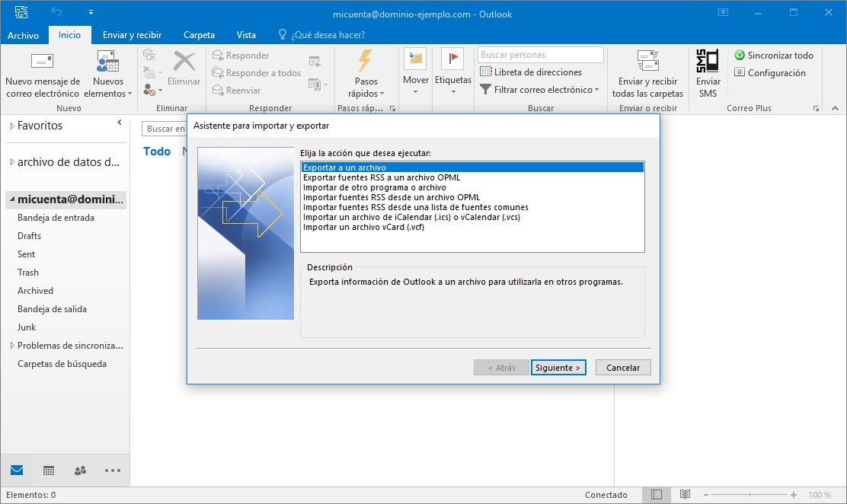Click zoom out minus button
This screenshot has height=504, width=847.
tap(705, 495)
